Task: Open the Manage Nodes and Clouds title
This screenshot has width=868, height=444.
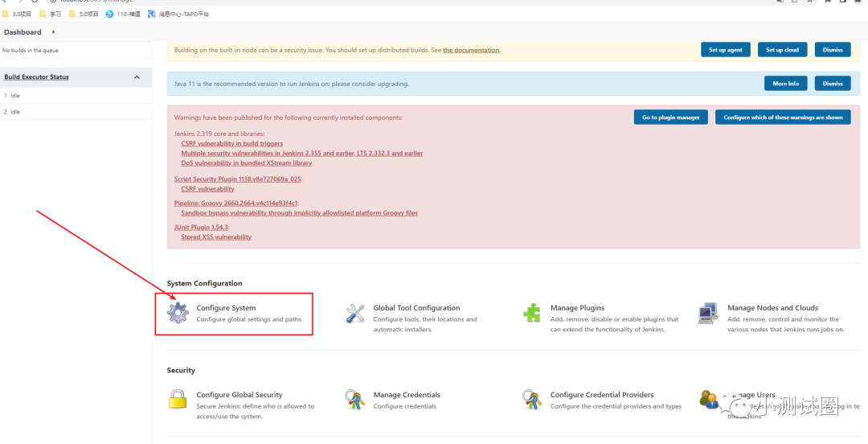Action: click(x=773, y=307)
